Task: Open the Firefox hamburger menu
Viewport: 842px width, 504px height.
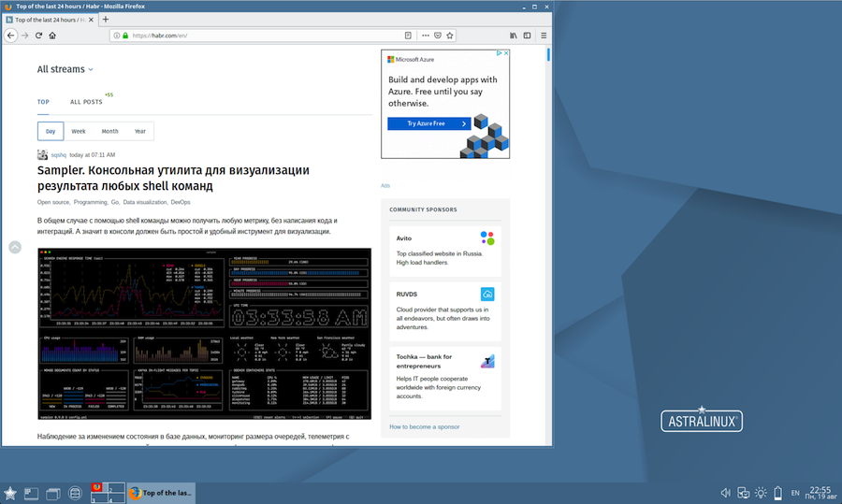Action: point(544,36)
